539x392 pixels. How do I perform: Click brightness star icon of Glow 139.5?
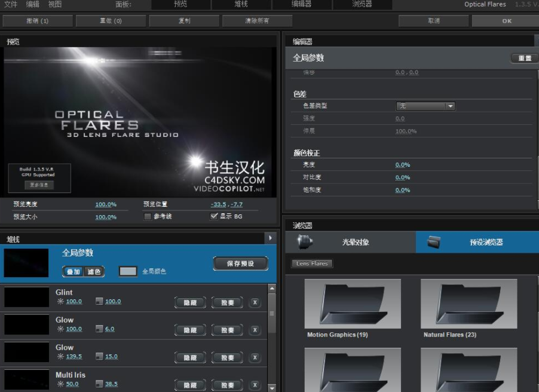[60, 357]
